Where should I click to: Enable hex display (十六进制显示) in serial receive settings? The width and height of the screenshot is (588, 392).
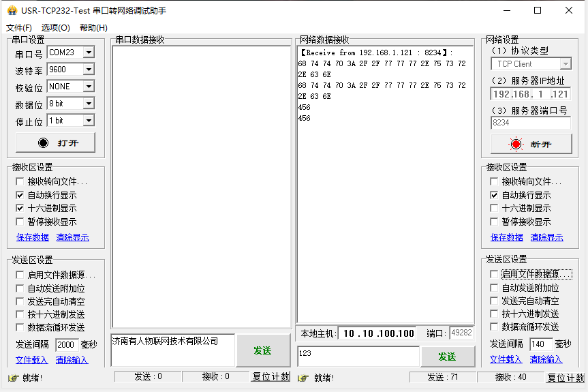tap(20, 209)
